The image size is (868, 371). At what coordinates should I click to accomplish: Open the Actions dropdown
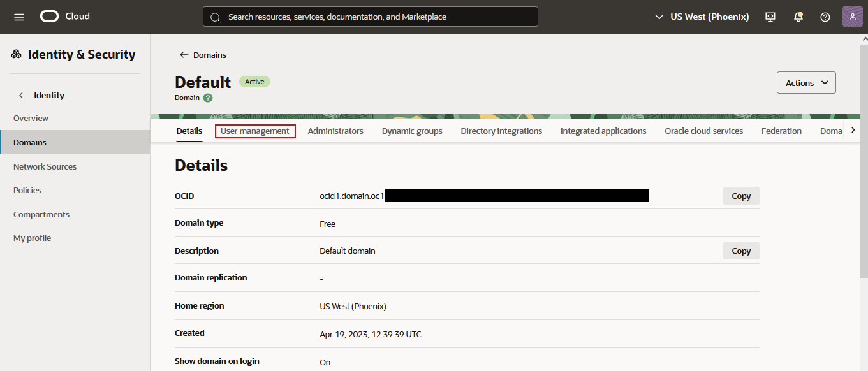coord(806,83)
